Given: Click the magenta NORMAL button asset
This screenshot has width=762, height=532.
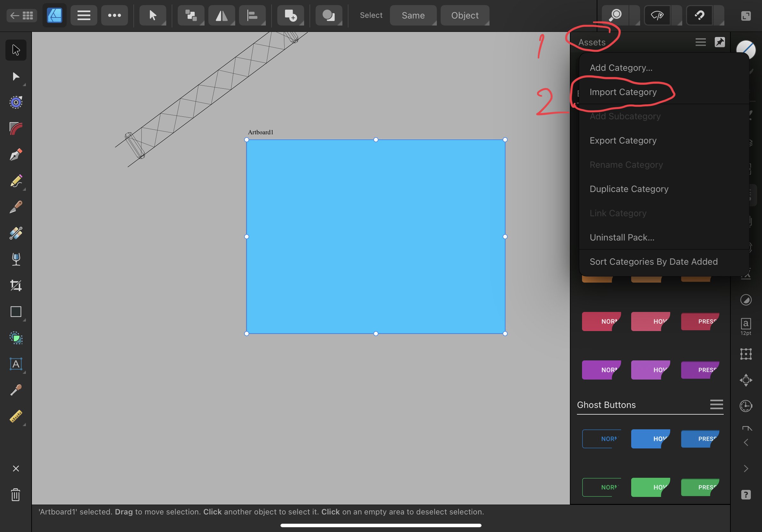Looking at the screenshot, I should pos(601,370).
